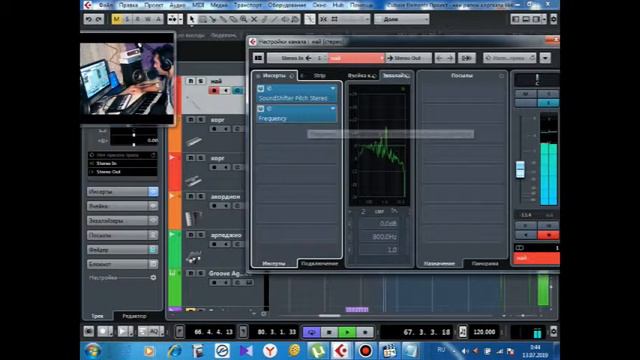Record-enable the най track
Viewport: 640px width, 360px height.
click(x=214, y=90)
